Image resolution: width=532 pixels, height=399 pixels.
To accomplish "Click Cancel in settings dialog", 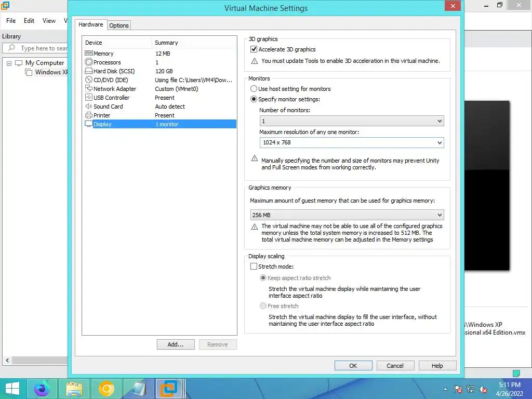I will coord(395,365).
